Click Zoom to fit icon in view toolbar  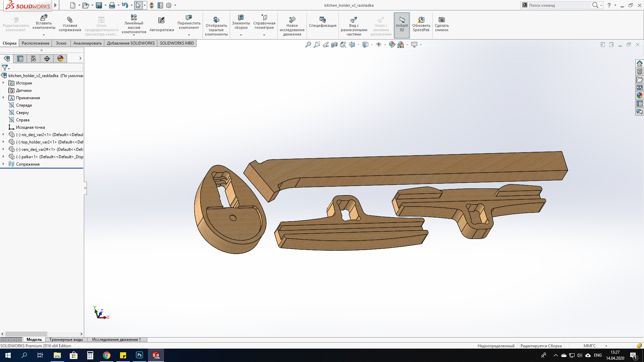(x=308, y=45)
